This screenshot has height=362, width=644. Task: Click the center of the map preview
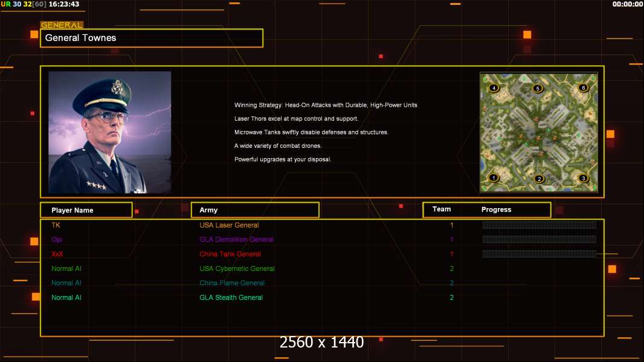[539, 132]
